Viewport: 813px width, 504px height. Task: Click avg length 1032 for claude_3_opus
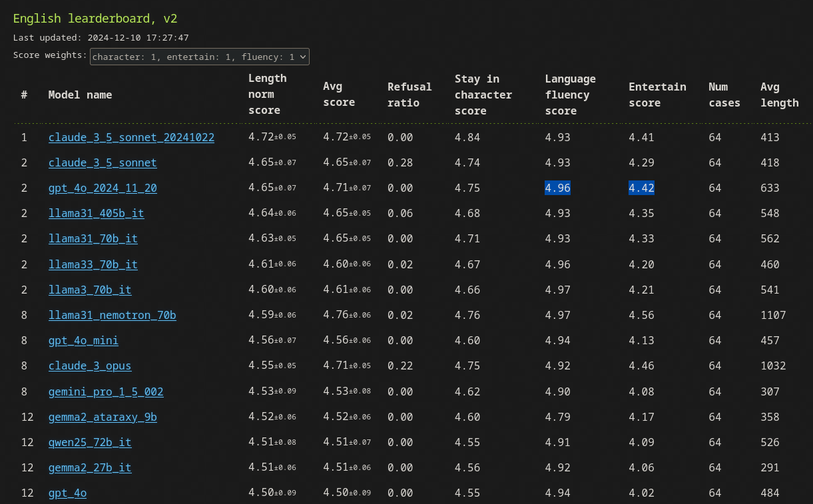[773, 366]
